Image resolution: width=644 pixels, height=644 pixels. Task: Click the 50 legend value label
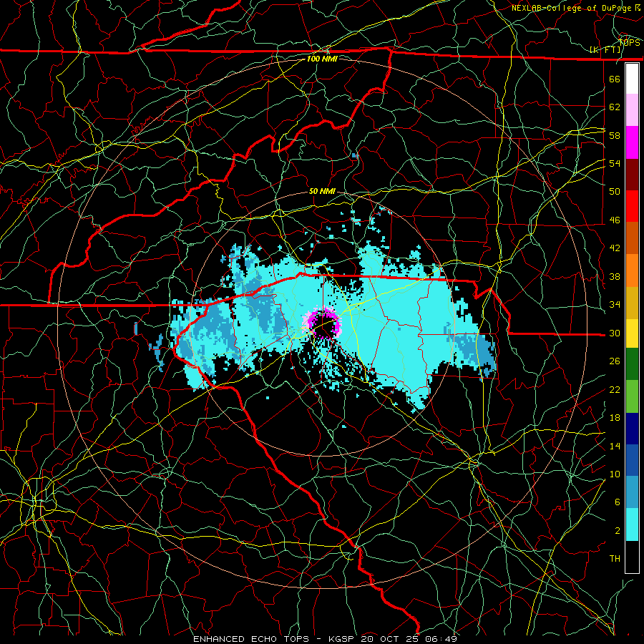(615, 192)
